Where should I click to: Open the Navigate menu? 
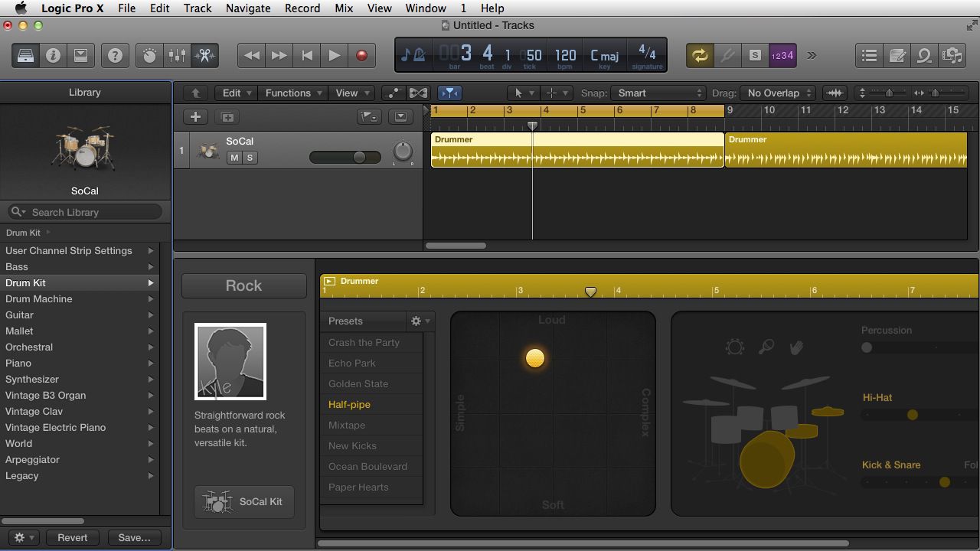coord(248,8)
